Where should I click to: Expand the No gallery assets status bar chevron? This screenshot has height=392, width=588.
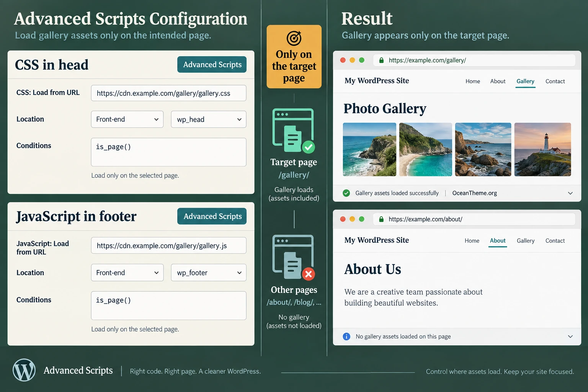point(570,336)
